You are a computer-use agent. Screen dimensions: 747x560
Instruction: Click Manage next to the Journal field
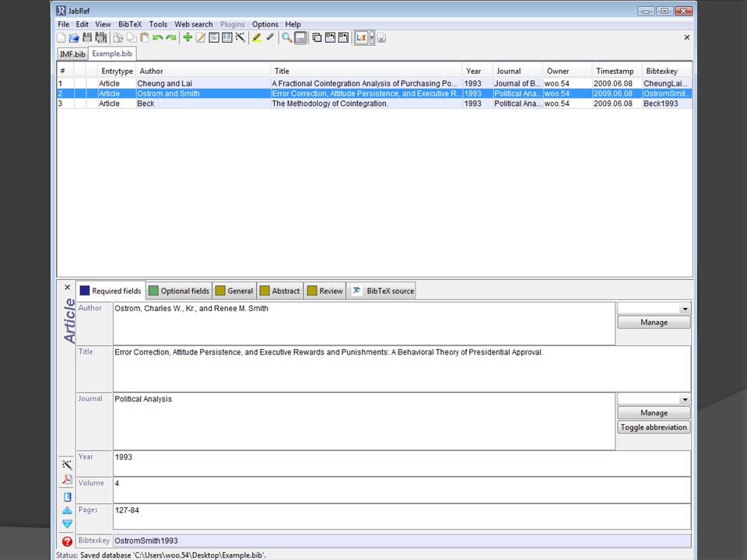(654, 413)
